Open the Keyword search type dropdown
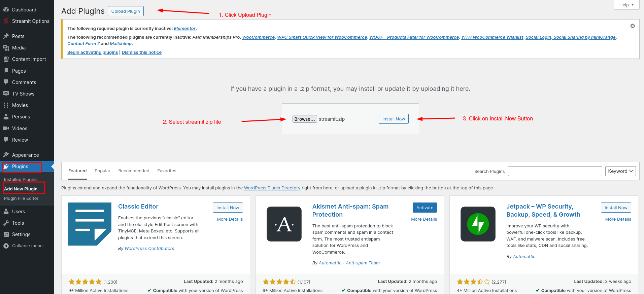 click(x=620, y=171)
